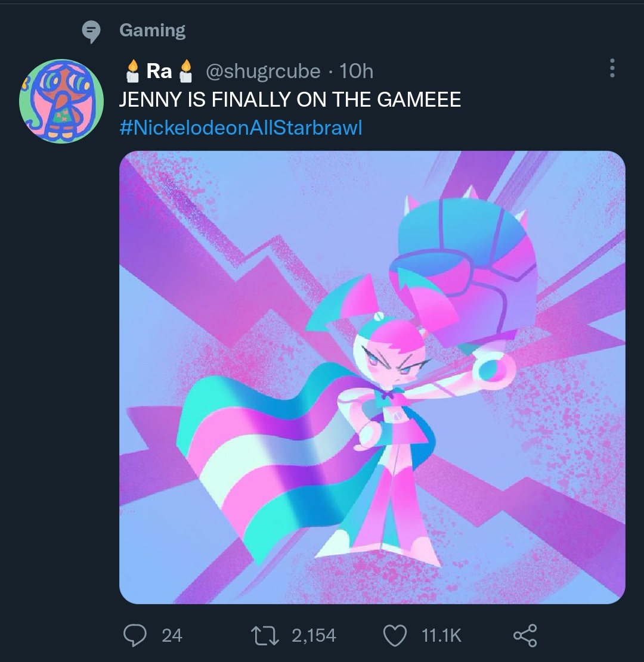Share the tweet via the share icon
644x662 pixels.
525,635
